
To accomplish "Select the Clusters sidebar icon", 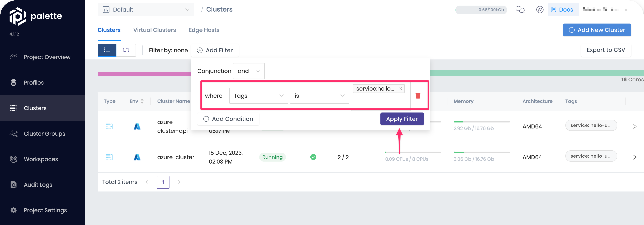I will 14,108.
